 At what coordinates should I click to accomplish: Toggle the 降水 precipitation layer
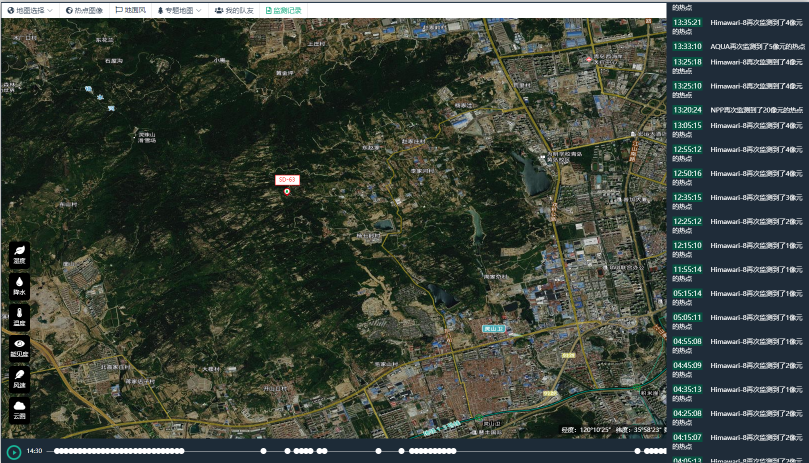[19, 287]
